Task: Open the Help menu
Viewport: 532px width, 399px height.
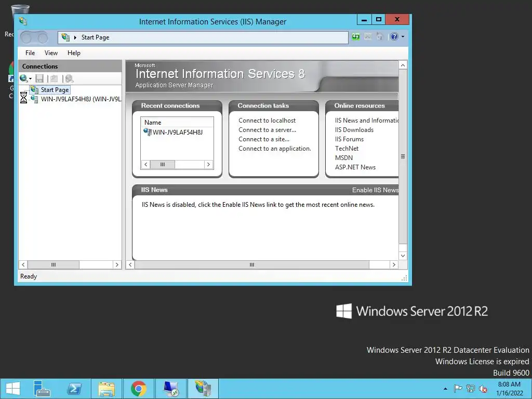Action: (74, 53)
